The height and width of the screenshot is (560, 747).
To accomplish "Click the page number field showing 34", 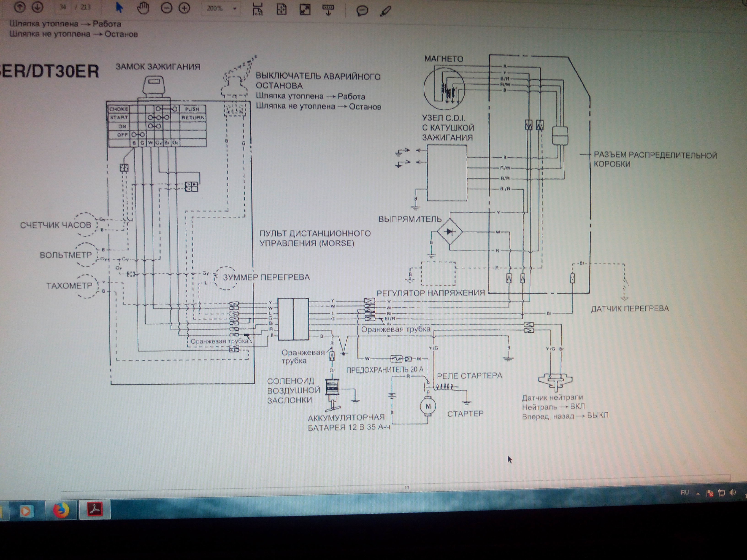I will (x=62, y=7).
